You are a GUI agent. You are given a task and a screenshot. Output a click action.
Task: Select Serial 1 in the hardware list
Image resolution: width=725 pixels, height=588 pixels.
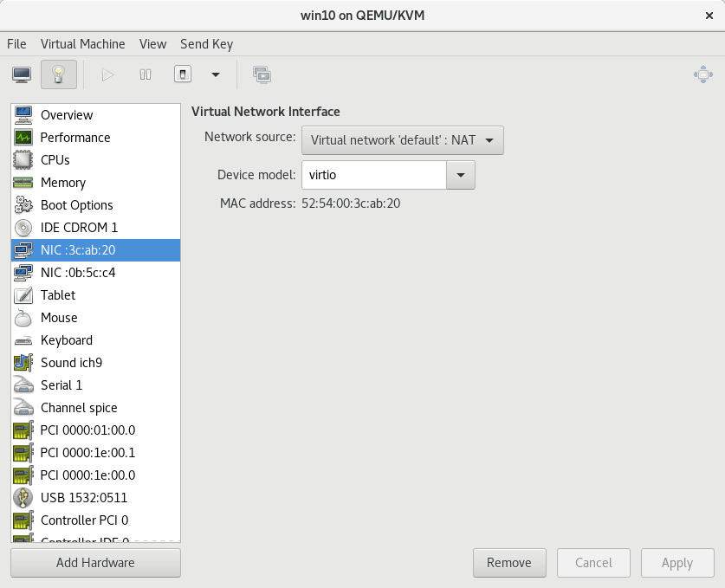coord(95,385)
